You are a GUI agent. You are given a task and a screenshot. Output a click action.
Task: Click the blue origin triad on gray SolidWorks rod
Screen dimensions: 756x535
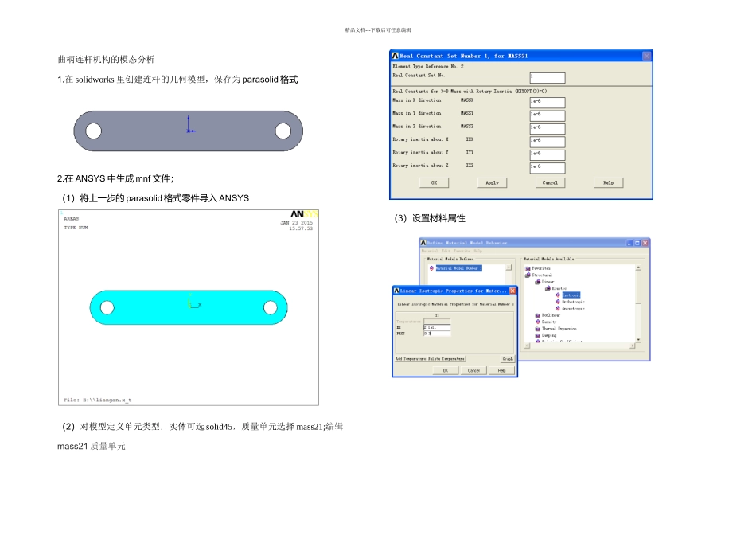click(190, 124)
